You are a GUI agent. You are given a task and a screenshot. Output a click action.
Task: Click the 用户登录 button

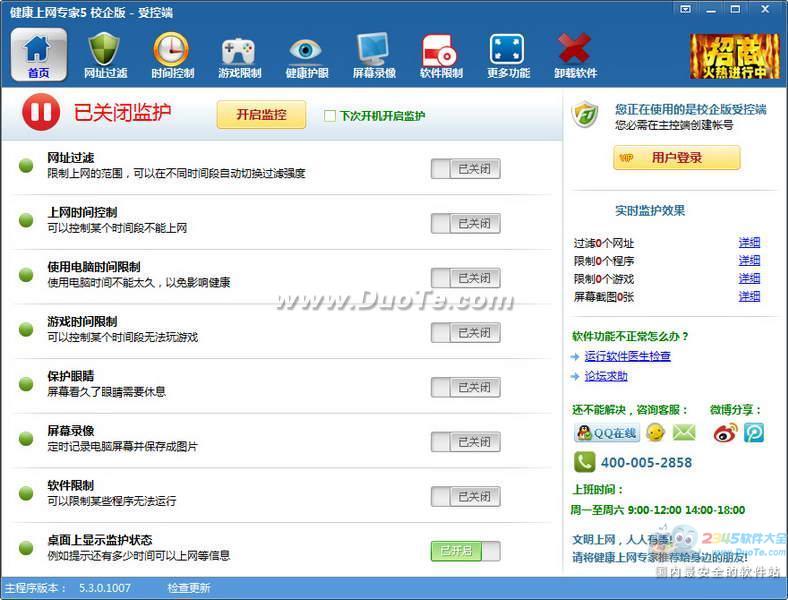click(x=676, y=158)
